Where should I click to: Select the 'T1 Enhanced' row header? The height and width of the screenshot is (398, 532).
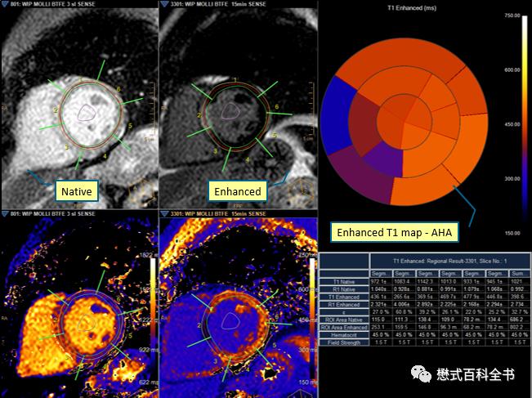(x=344, y=297)
